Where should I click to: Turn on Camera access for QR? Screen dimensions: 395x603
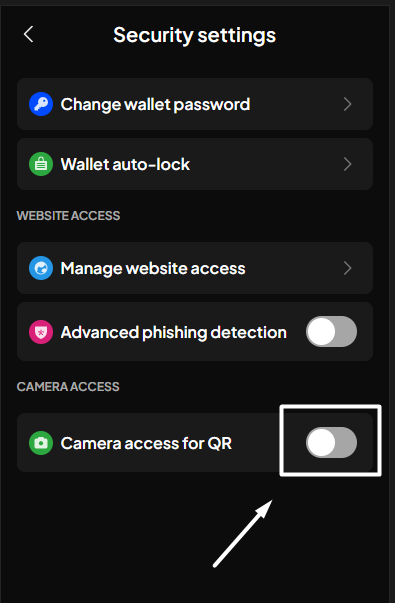pos(331,442)
